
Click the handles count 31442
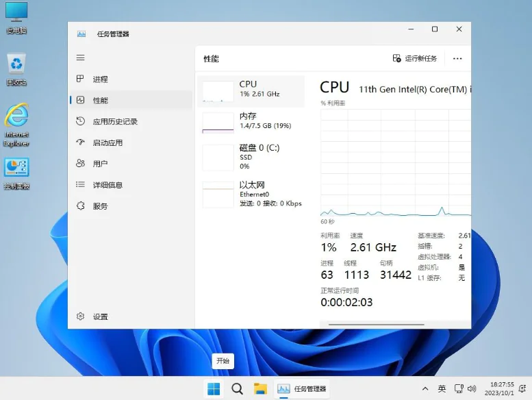(396, 275)
